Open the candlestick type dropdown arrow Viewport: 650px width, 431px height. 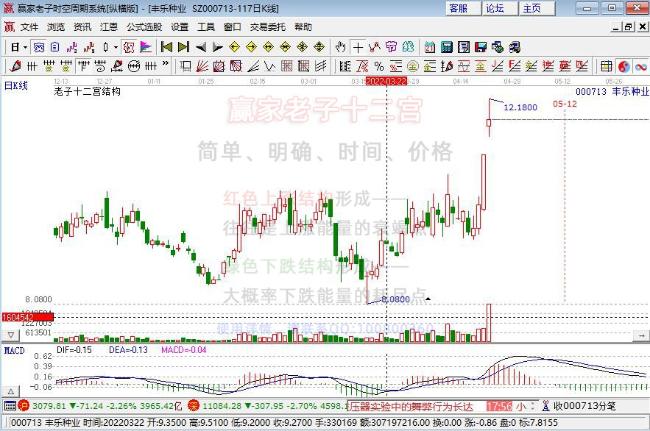(116, 47)
